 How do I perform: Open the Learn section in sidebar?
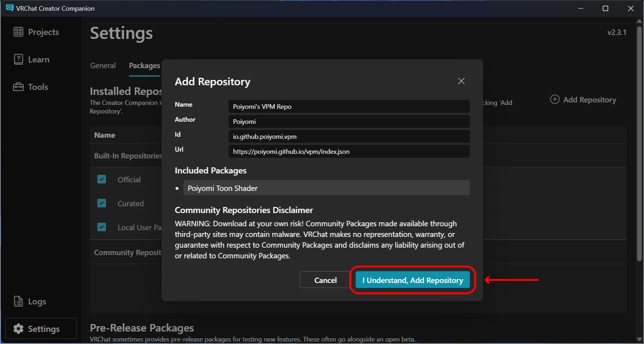pos(31,60)
